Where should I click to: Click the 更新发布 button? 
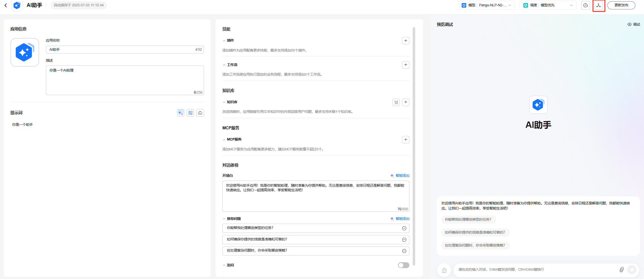621,5
